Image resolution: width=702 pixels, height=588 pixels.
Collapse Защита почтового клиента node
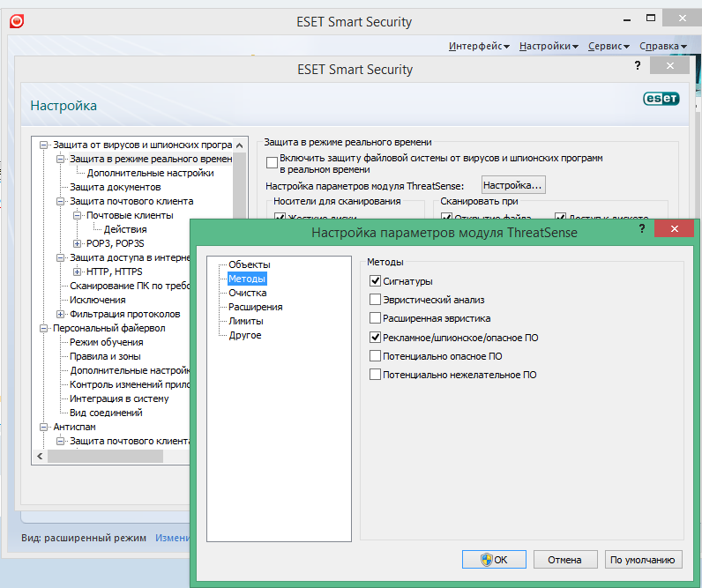60,201
